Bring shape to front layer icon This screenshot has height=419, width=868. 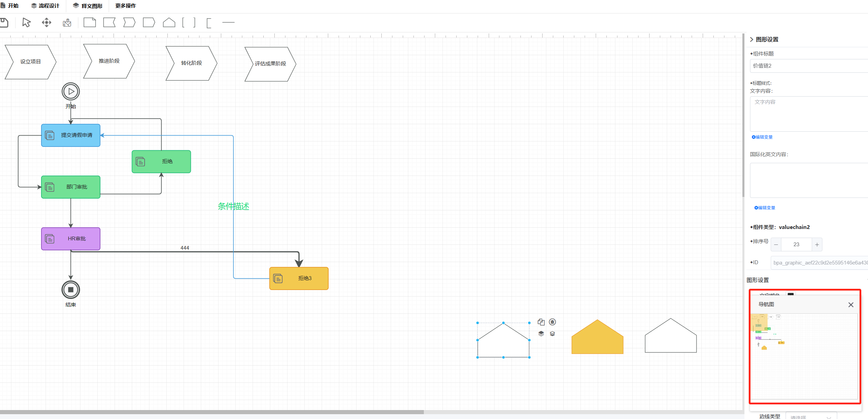pyautogui.click(x=541, y=333)
